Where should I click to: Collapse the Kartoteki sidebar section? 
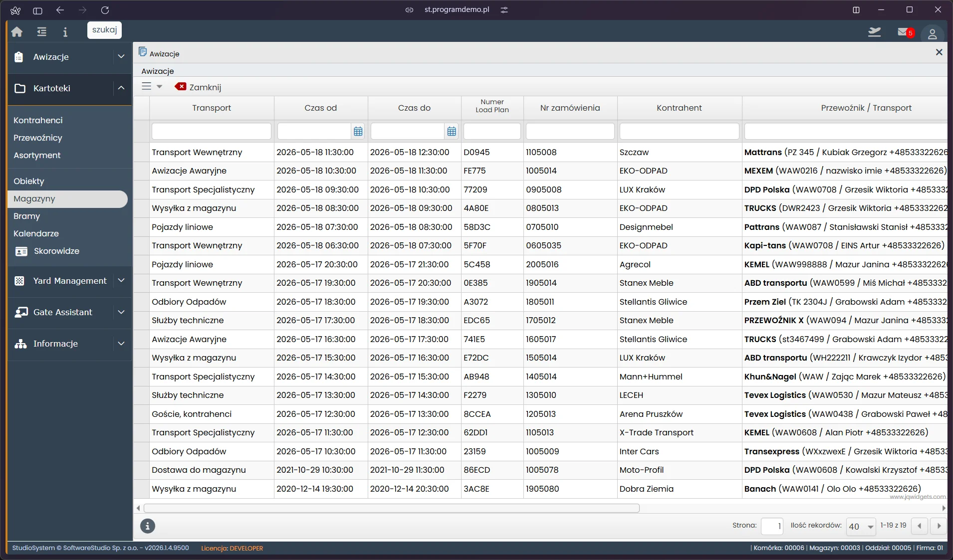click(x=121, y=88)
